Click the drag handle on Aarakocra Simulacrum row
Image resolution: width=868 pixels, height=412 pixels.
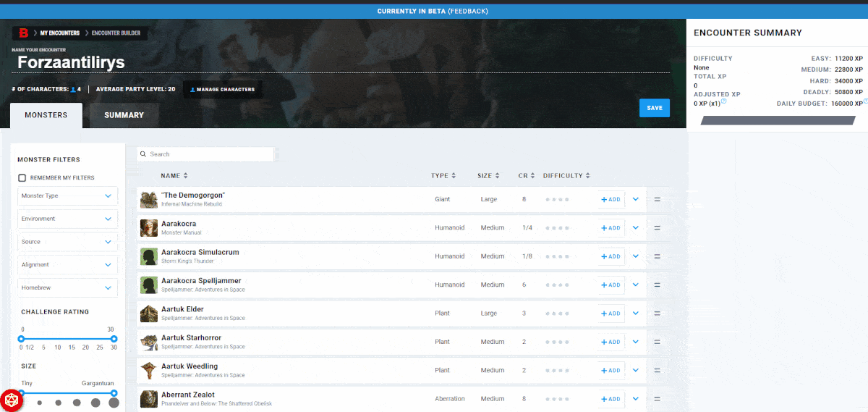point(658,256)
